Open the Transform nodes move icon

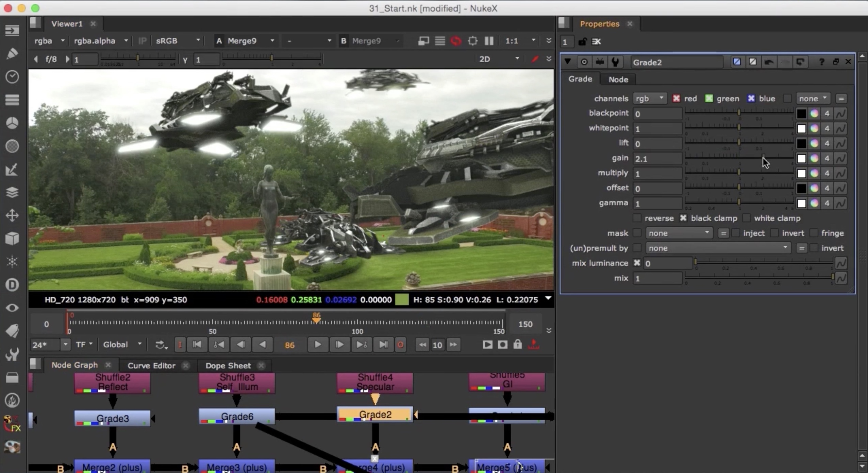pos(12,215)
